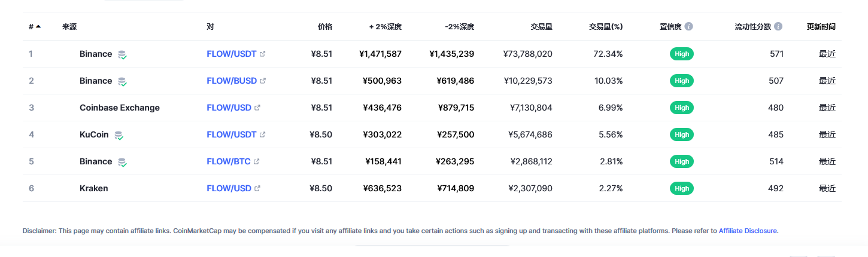Click external link icon after FLOW/BTC

point(257,161)
